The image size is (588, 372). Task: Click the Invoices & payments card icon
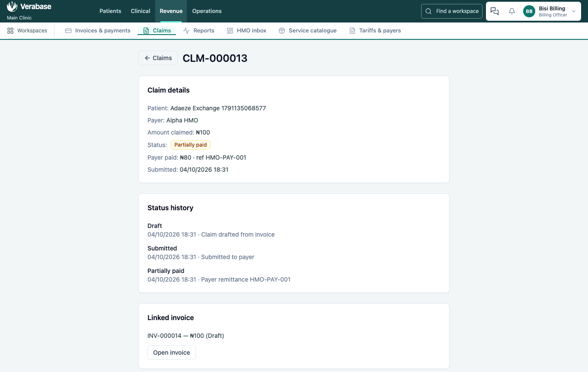pyautogui.click(x=68, y=31)
